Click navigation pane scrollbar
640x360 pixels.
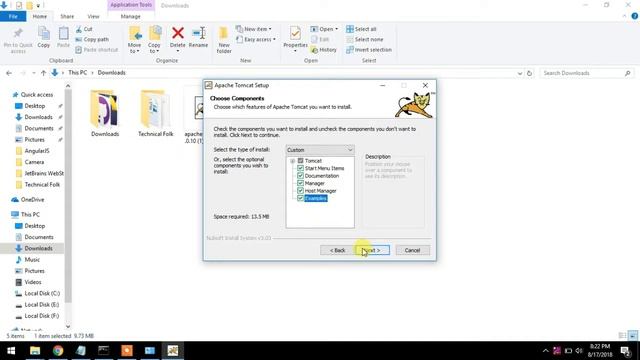coord(68,196)
